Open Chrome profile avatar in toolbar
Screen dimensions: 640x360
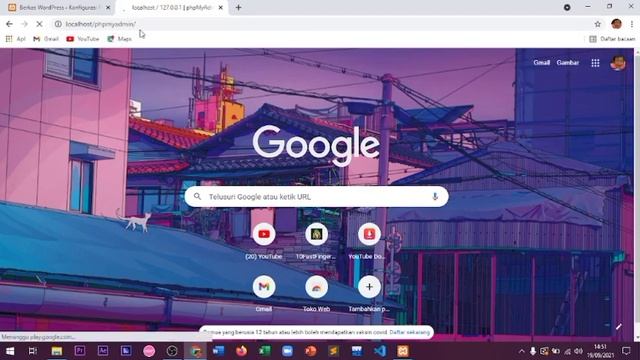coord(616,24)
